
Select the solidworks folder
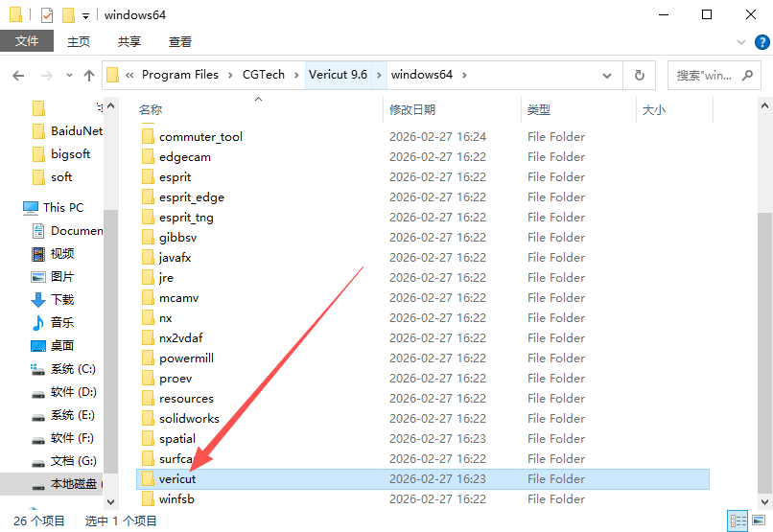point(189,419)
